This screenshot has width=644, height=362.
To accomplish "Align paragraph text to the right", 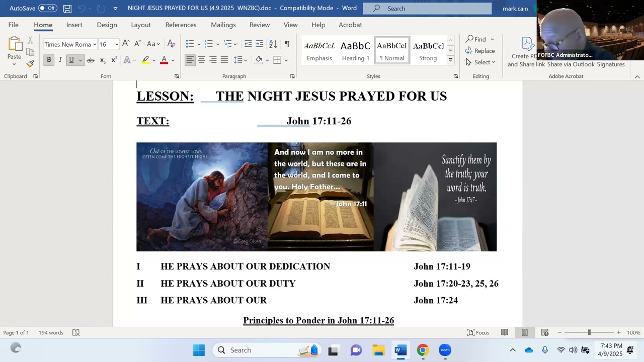I will (213, 60).
